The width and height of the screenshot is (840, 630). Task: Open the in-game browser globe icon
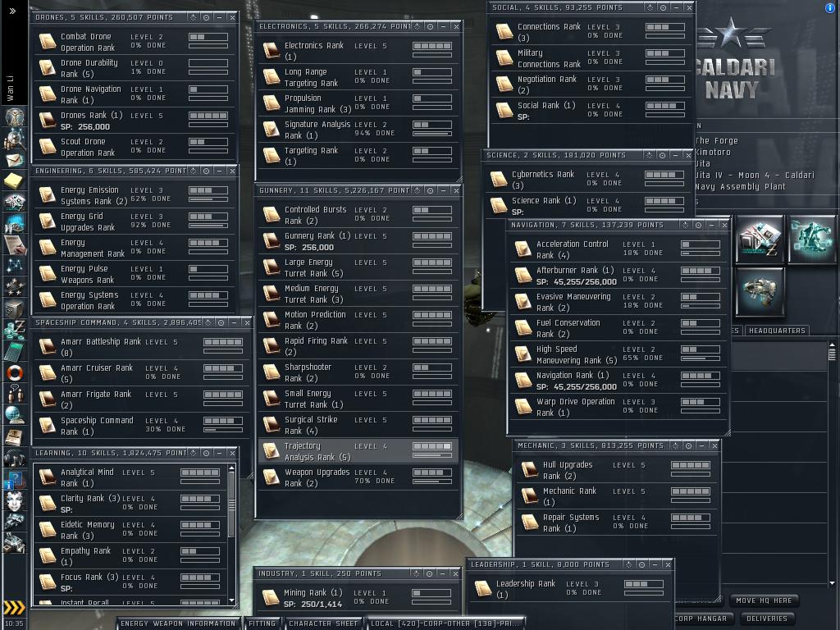[x=15, y=414]
